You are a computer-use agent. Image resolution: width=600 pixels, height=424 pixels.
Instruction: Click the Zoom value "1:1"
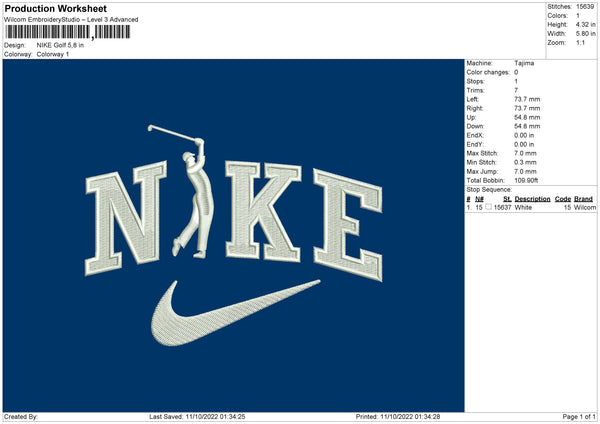coord(580,42)
